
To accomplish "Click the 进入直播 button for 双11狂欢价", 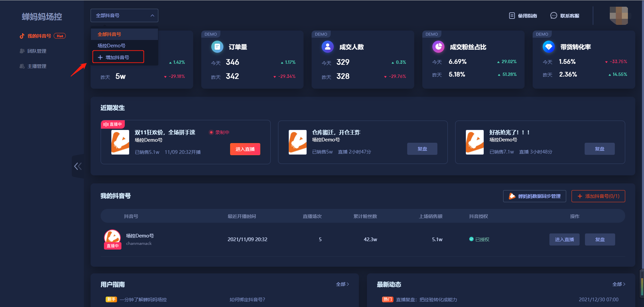I will [x=245, y=149].
